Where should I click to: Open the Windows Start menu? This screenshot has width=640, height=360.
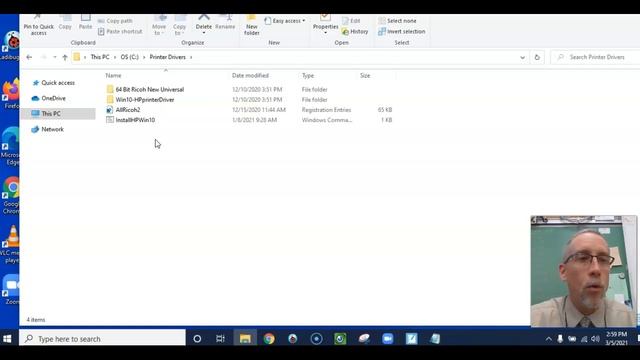coord(7,338)
